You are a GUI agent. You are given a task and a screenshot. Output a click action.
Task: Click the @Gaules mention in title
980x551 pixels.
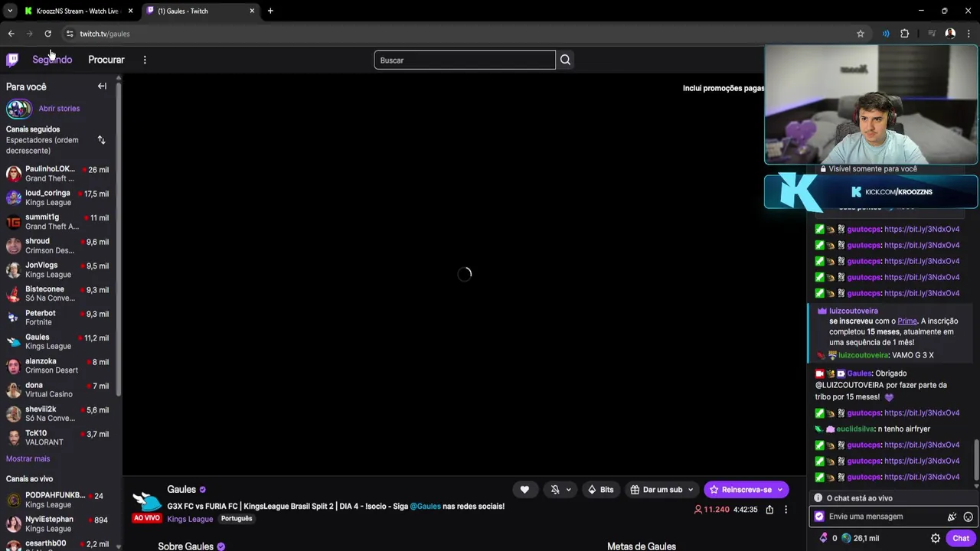pos(425,507)
